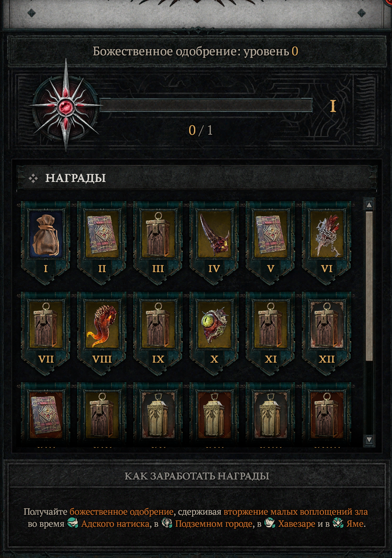This screenshot has width=392, height=558.
Task: Select the spellbook reward at tier V
Action: tap(270, 241)
